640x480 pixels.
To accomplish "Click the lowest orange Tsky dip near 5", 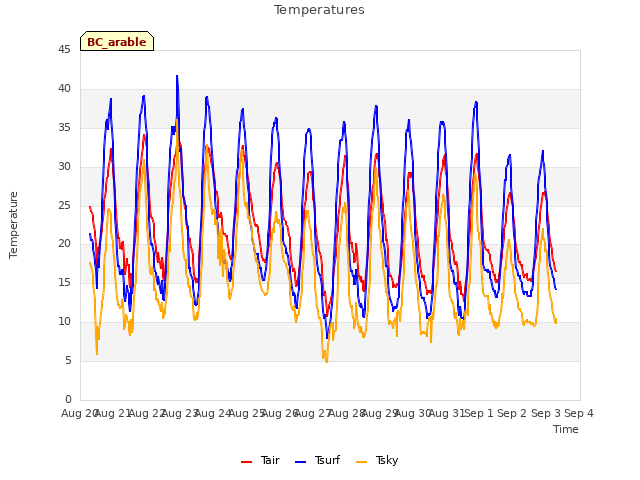I will (x=327, y=361).
